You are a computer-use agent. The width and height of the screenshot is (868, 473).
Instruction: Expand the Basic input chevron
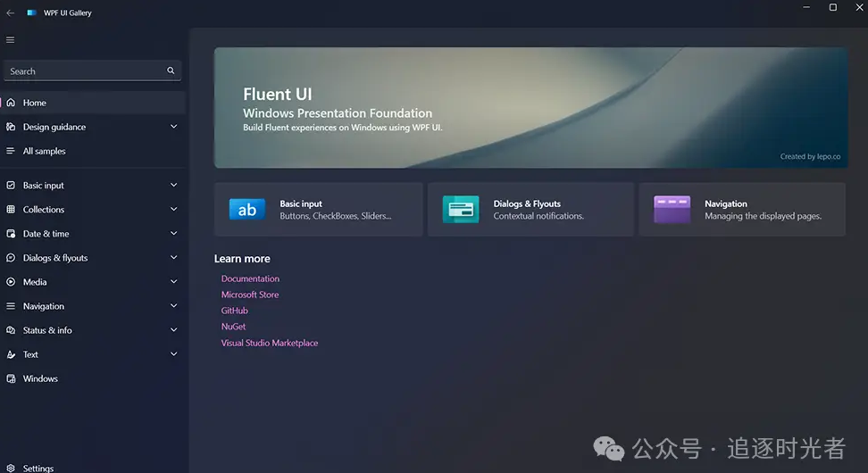point(174,186)
